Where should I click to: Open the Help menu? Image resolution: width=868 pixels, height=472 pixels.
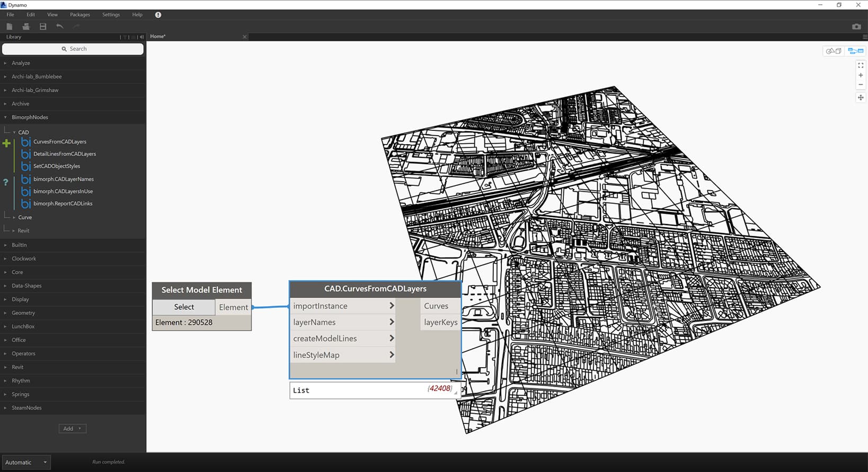point(137,15)
